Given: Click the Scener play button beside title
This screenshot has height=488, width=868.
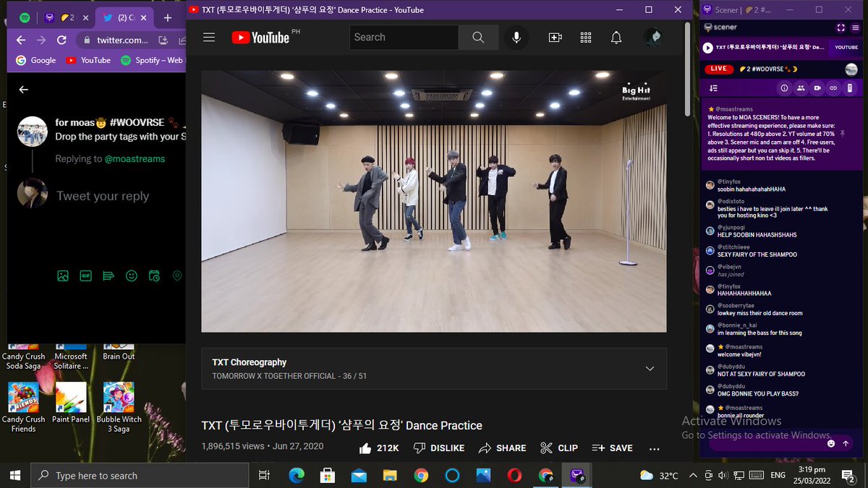Looking at the screenshot, I should pyautogui.click(x=708, y=48).
